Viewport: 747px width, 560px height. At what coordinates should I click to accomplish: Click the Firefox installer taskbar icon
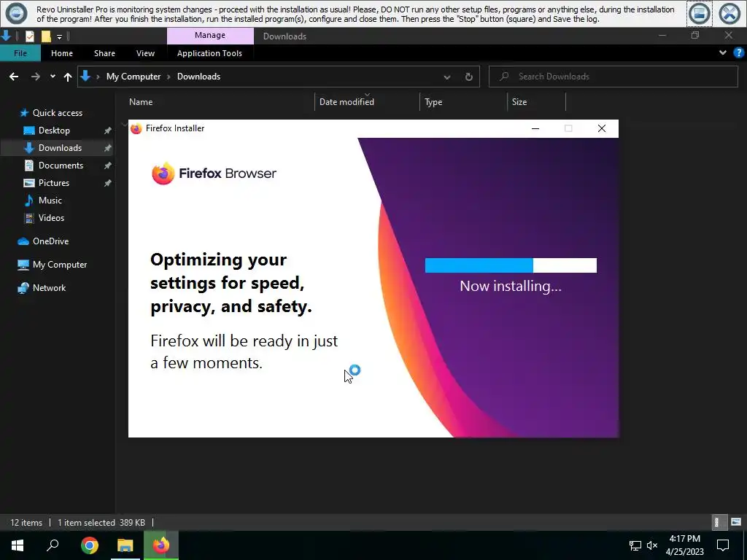[x=161, y=545]
